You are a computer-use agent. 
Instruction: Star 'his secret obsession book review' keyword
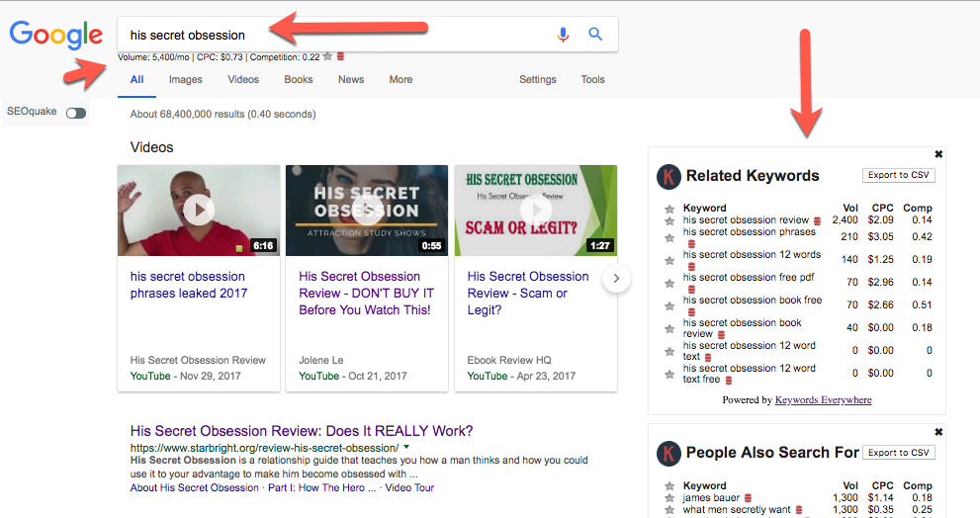point(669,328)
